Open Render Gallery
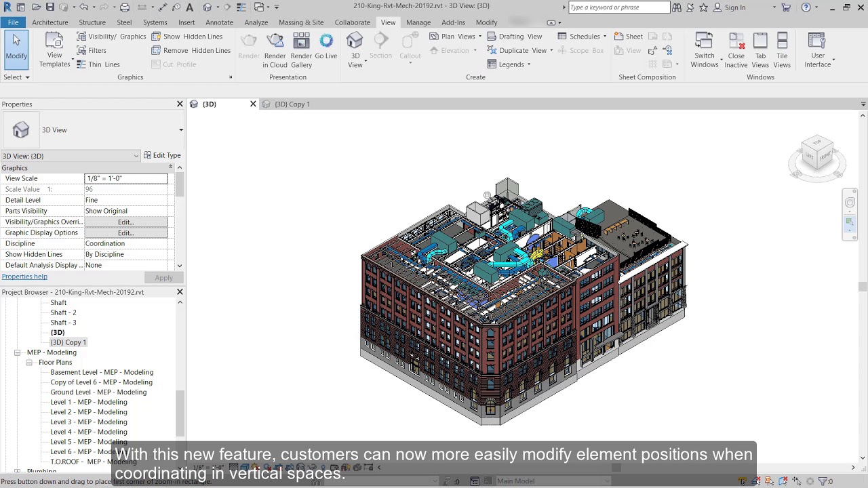 [301, 50]
